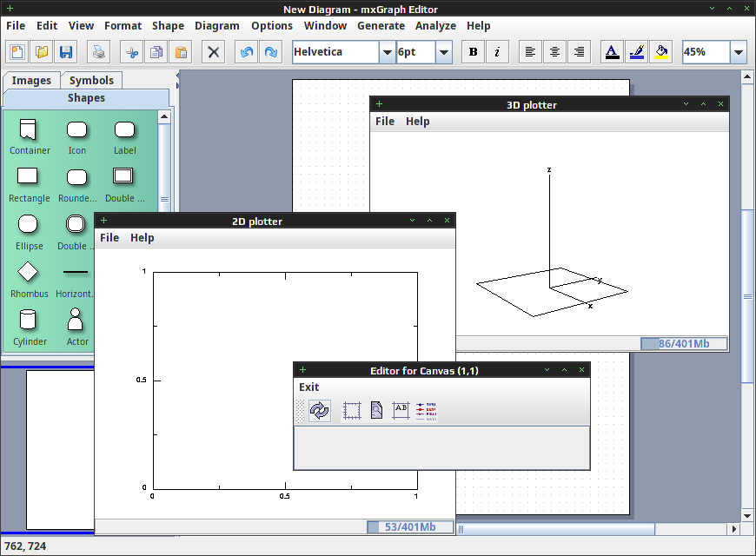Viewport: 756px width, 556px height.
Task: Choose the Actor shape
Action: click(x=76, y=320)
